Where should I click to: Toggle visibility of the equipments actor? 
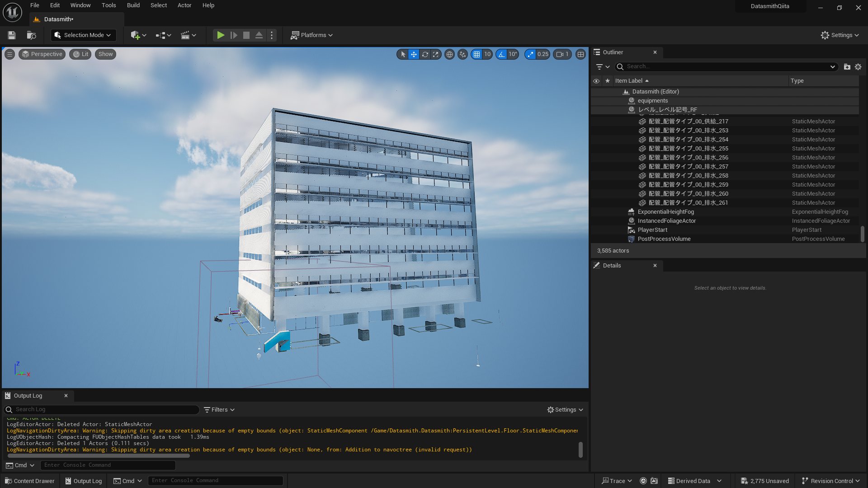point(596,100)
